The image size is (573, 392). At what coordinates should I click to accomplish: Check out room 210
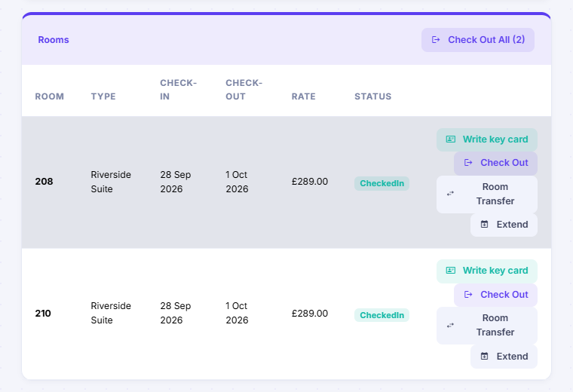(x=495, y=295)
